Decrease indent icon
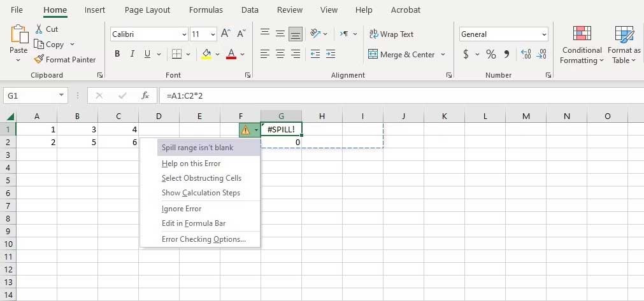 315,53
